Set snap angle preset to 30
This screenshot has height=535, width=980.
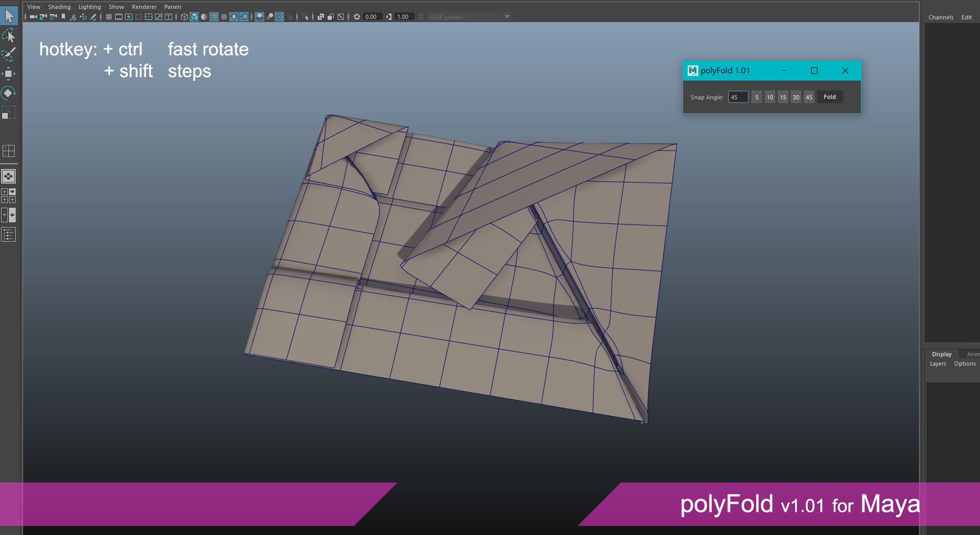coord(796,97)
